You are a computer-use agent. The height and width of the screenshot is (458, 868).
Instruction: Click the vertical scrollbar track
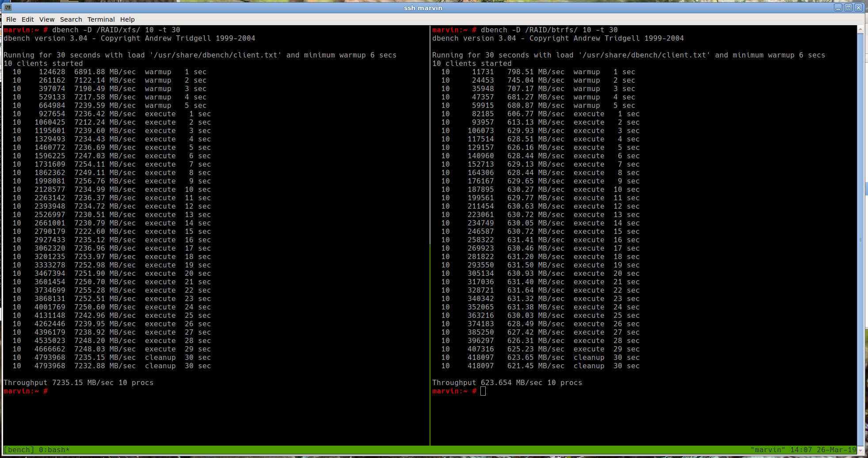(860, 239)
